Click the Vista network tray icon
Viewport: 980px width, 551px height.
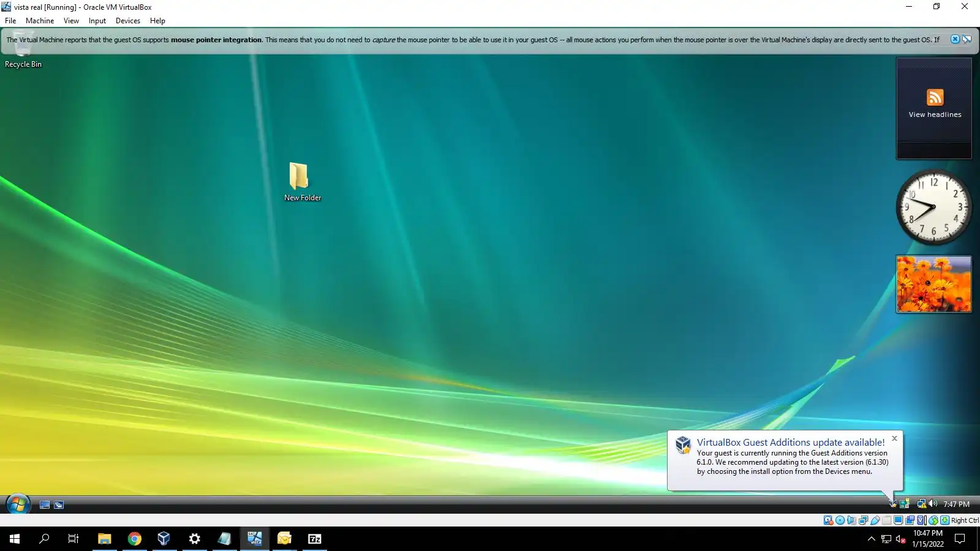pos(921,504)
